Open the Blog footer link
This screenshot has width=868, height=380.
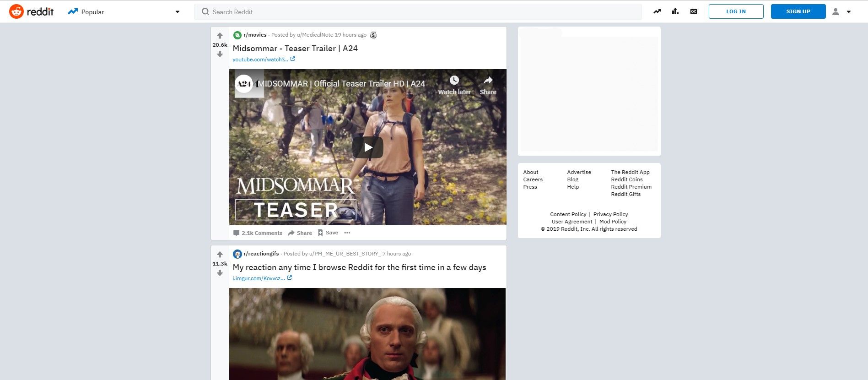[x=572, y=179]
